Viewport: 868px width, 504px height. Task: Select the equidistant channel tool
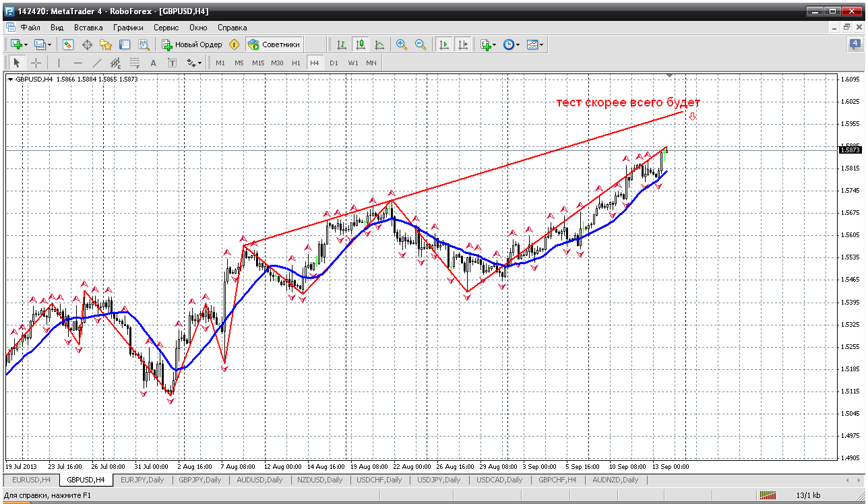(115, 63)
